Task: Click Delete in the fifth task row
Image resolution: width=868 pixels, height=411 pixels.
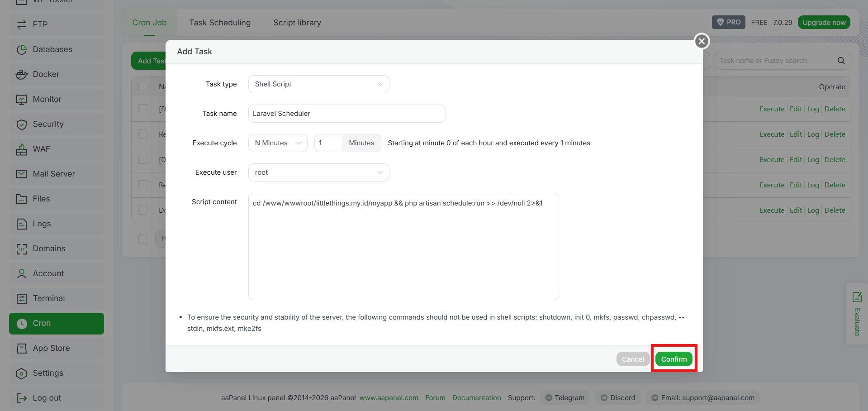Action: tap(835, 210)
